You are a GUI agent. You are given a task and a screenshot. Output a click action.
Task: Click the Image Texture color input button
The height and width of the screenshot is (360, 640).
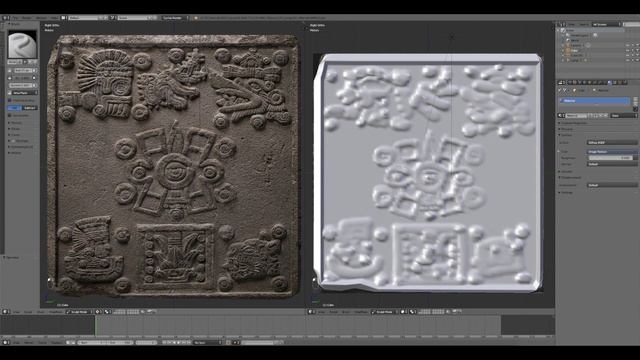612,152
